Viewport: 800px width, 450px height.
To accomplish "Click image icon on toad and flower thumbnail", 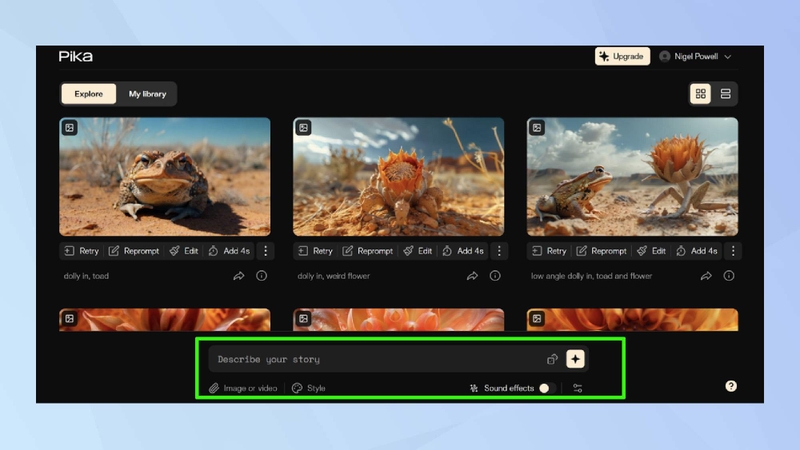I will pyautogui.click(x=537, y=128).
